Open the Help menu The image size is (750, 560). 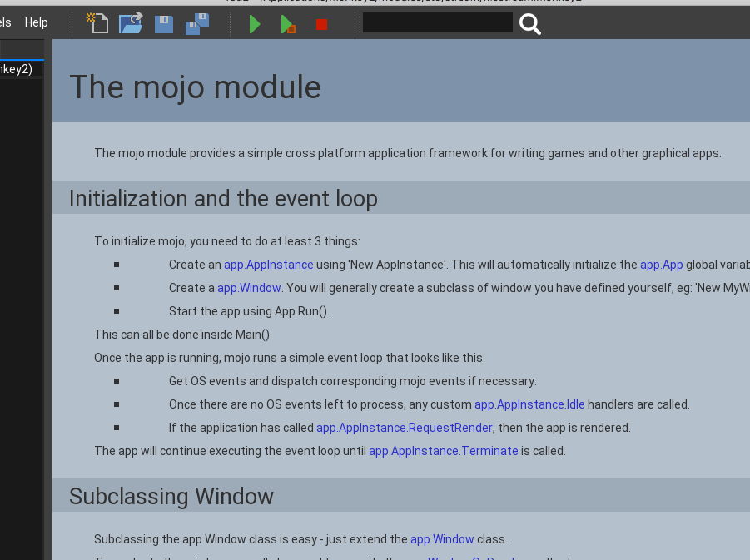pos(36,22)
